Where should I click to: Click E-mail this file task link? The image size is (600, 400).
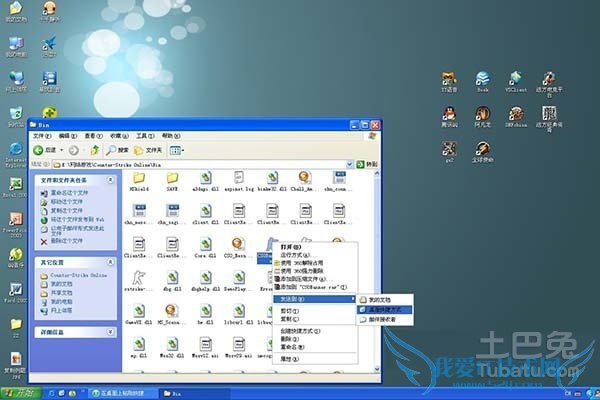click(x=72, y=230)
